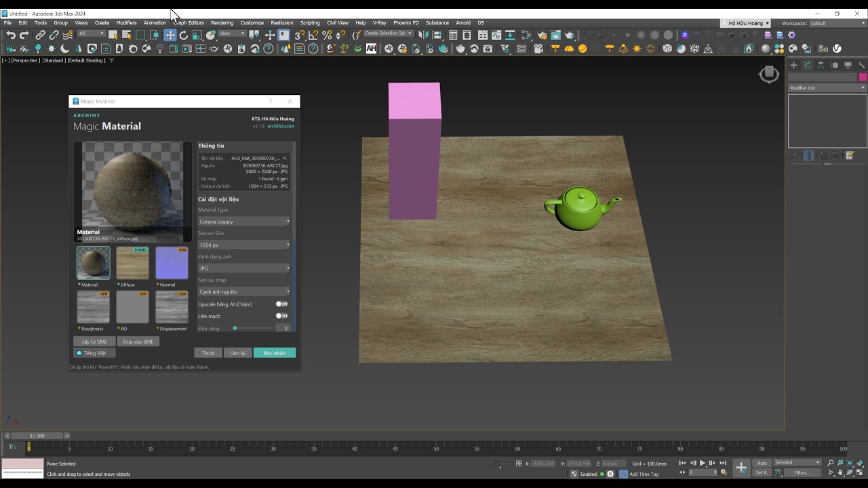
Task: Open the Modifiers menu
Action: (x=126, y=23)
